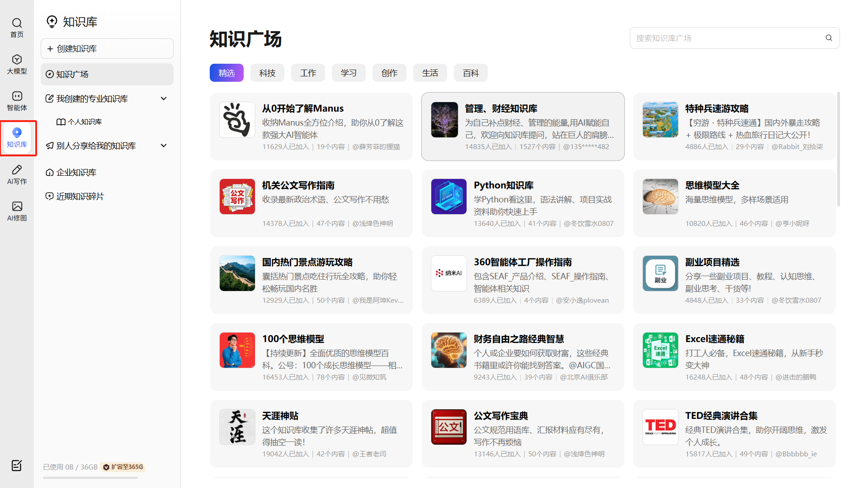Open the AI修图 image icon
Screen dimensions: 868x488
click(17, 206)
